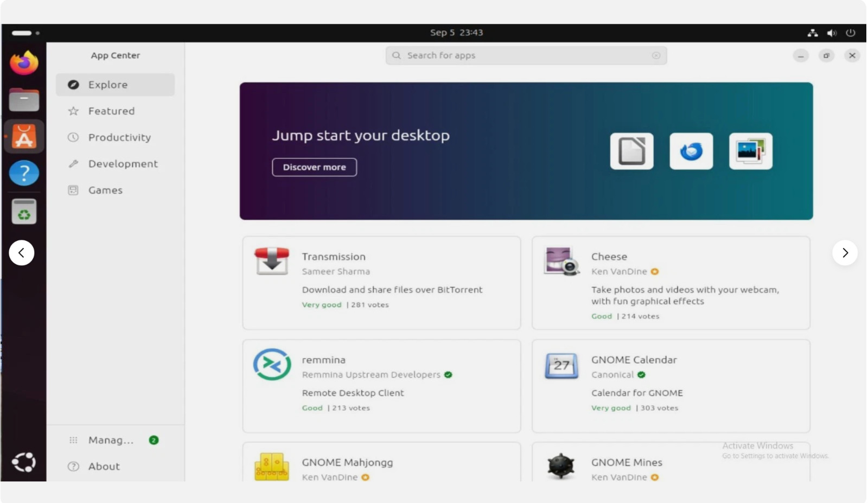Screen dimensions: 868x503
Task: Go to the Development category
Action: pos(115,164)
